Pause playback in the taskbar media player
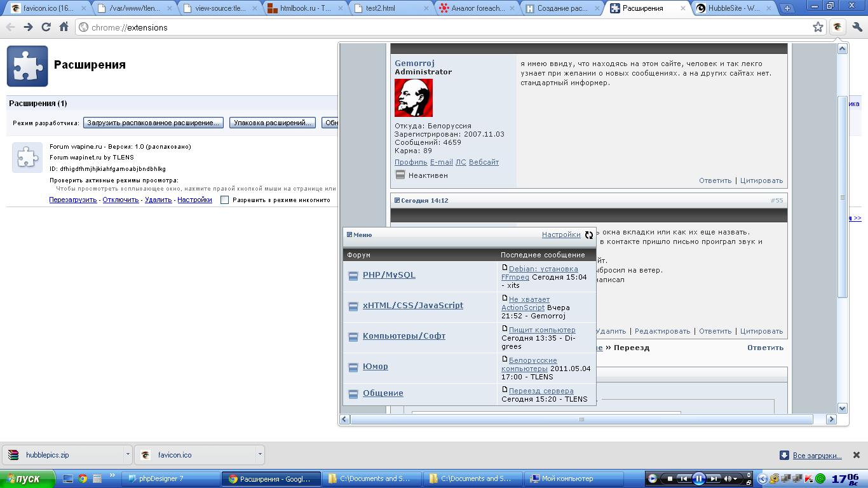 coord(698,478)
